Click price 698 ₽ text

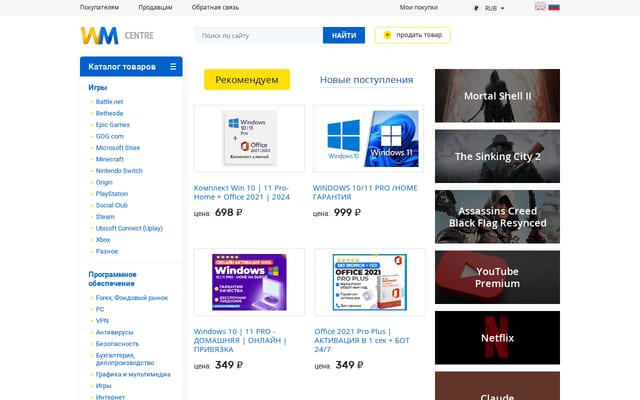click(x=229, y=213)
